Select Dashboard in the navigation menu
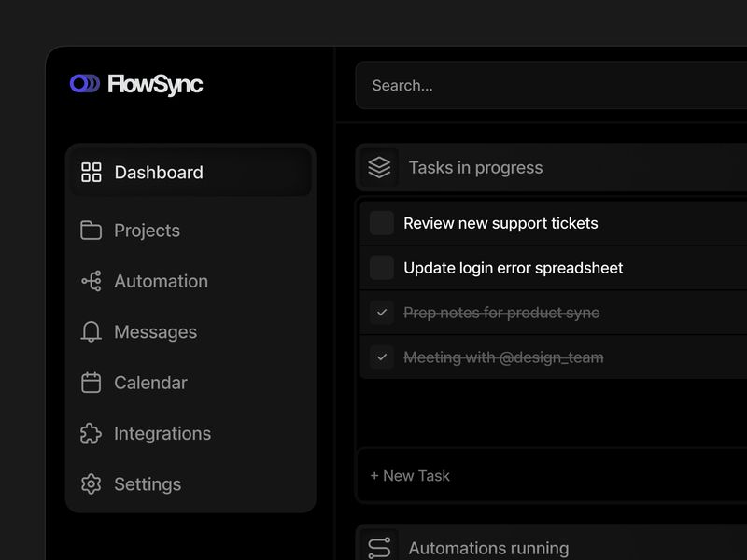 158,172
